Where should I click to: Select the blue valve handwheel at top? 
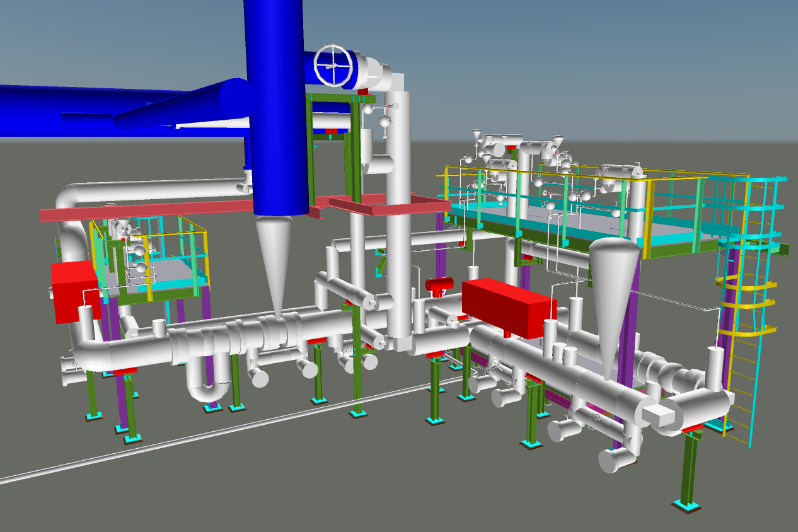click(x=333, y=65)
